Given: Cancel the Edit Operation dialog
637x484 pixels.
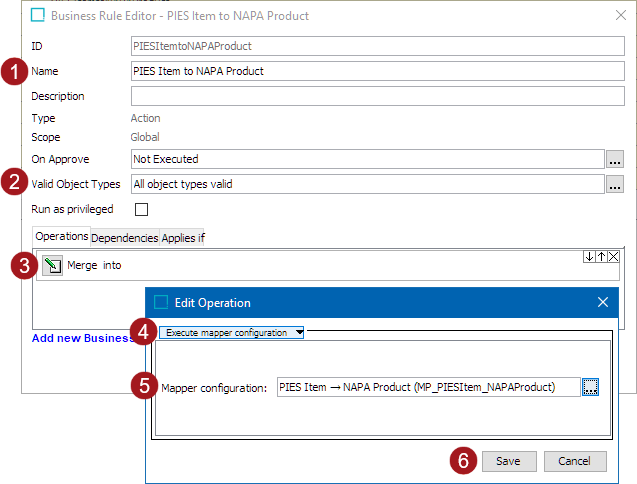Looking at the screenshot, I should point(575,461).
